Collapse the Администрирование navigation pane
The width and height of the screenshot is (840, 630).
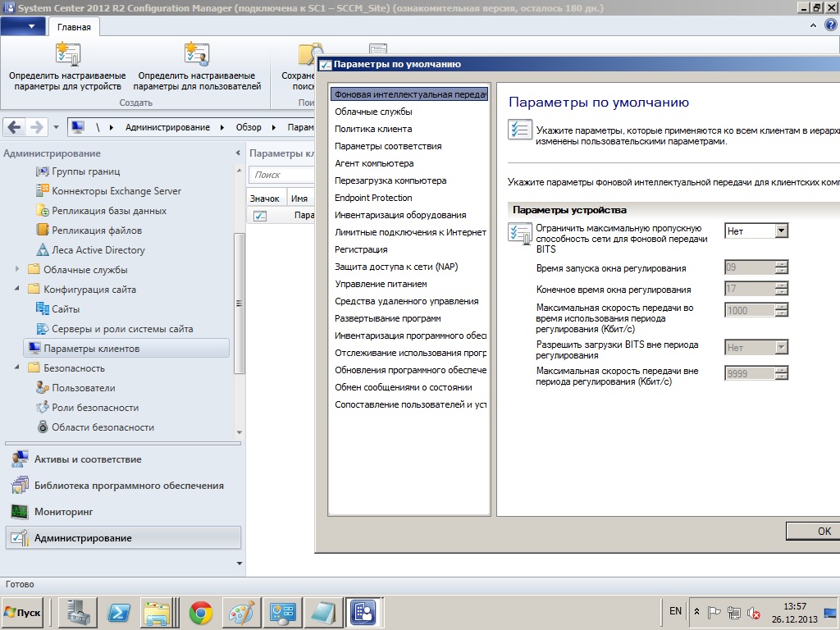pyautogui.click(x=238, y=153)
